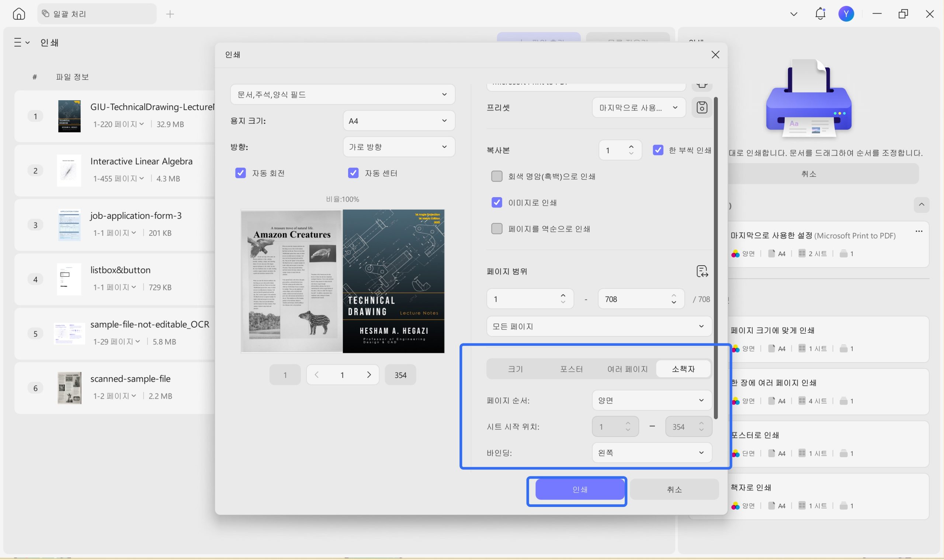Toggle 이미지로 인쇄 checkbox
The image size is (944, 560).
[x=497, y=203]
